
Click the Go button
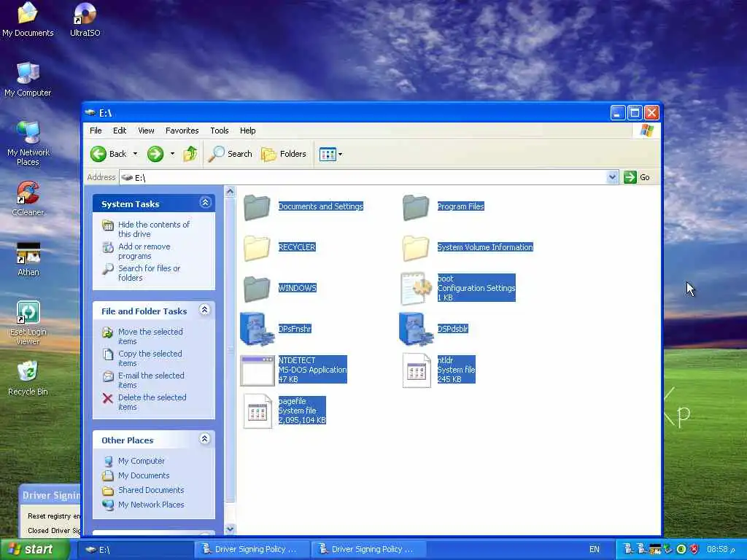click(637, 177)
